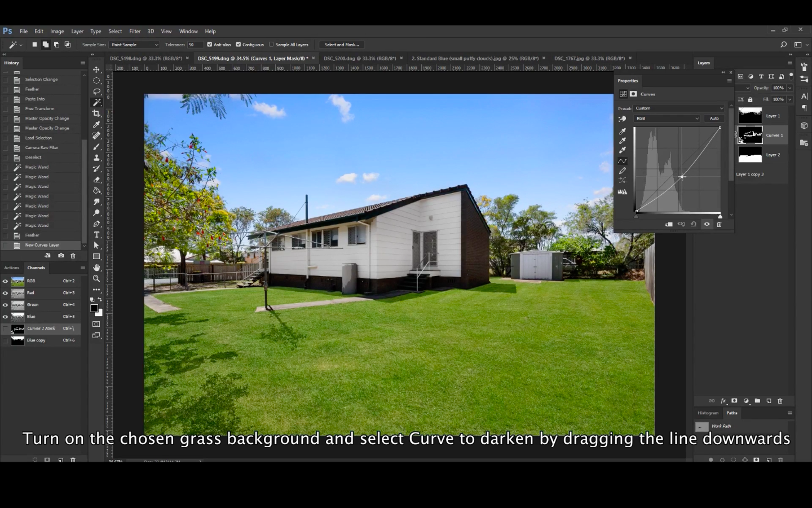Select the Elliptical Marquee tool

coord(96,81)
